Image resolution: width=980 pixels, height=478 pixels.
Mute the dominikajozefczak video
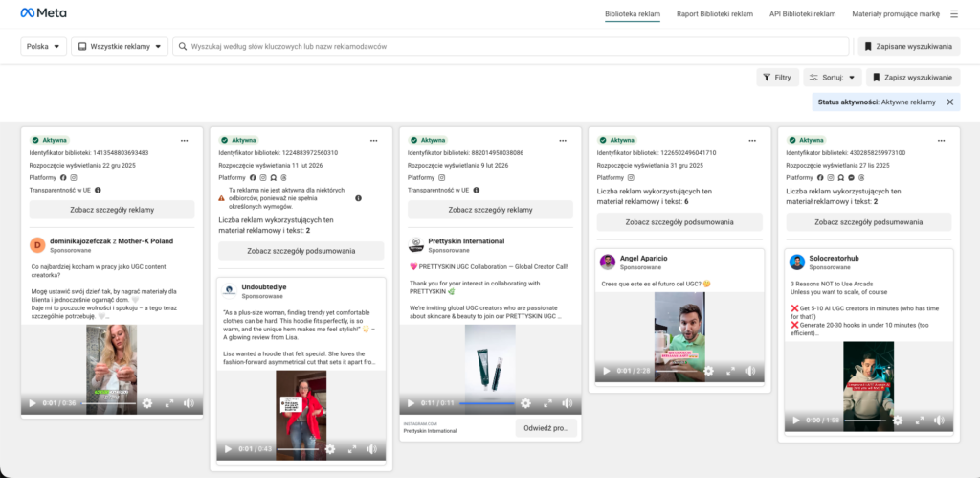189,403
